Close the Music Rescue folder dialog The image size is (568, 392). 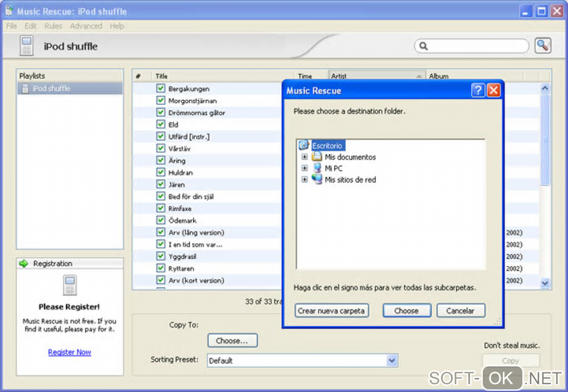pyautogui.click(x=493, y=90)
